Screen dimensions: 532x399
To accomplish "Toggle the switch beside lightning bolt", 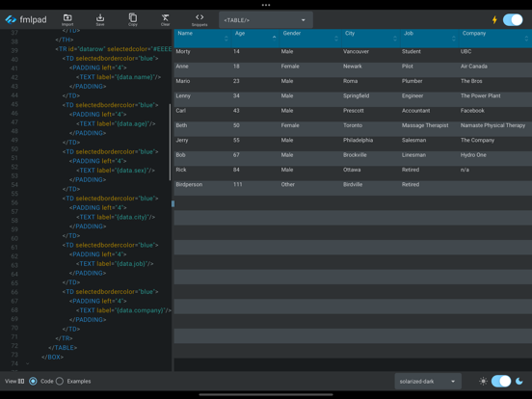I will tap(513, 19).
